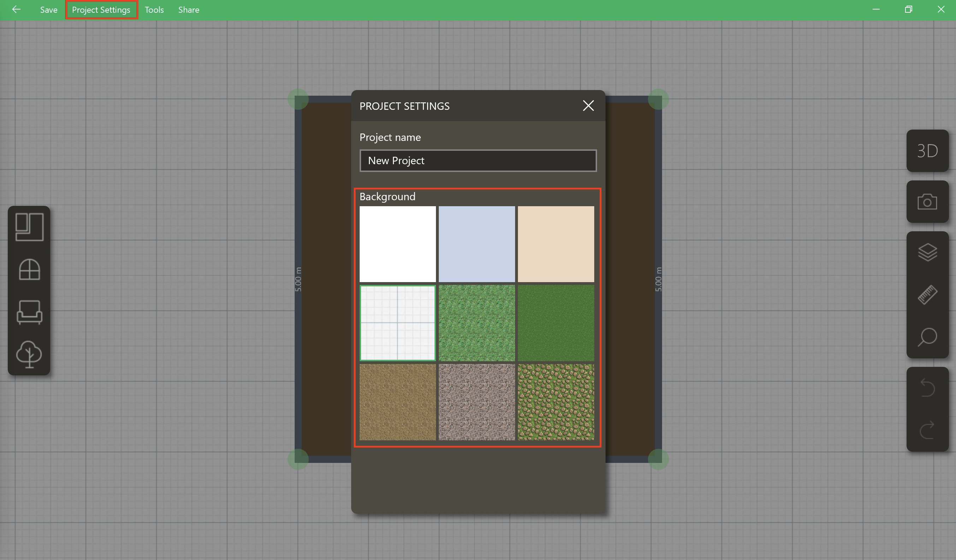956x560 pixels.
Task: Open the layers floors panel
Action: (927, 252)
